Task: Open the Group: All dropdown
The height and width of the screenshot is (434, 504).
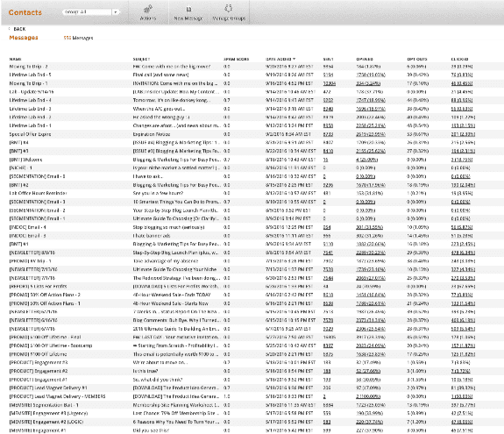Action: click(x=91, y=12)
